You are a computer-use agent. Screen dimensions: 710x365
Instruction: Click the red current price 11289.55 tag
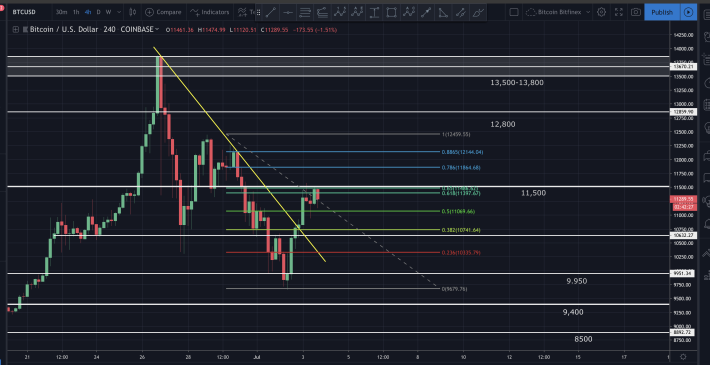683,199
